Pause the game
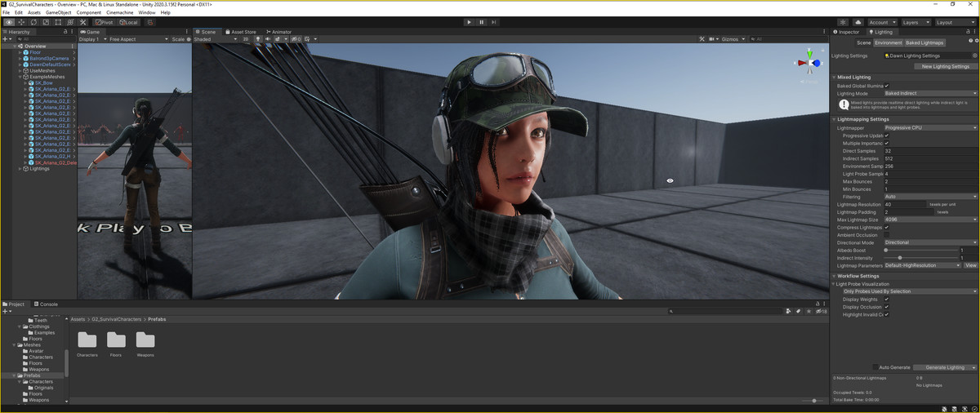Image resolution: width=980 pixels, height=413 pixels. [482, 22]
